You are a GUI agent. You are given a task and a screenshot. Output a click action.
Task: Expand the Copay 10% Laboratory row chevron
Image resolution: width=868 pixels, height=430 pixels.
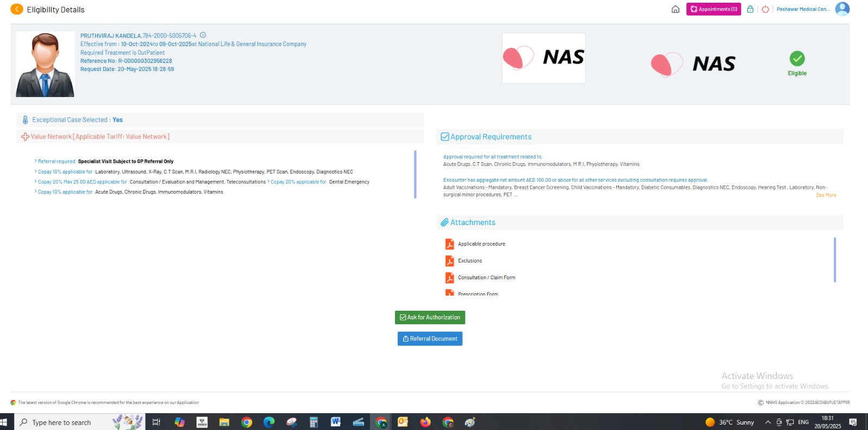35,171
